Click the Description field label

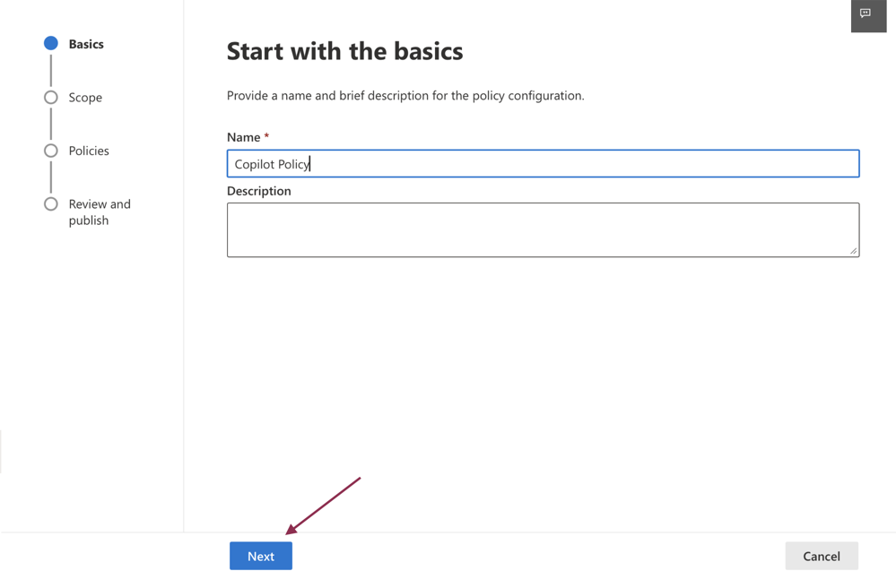[x=259, y=191]
